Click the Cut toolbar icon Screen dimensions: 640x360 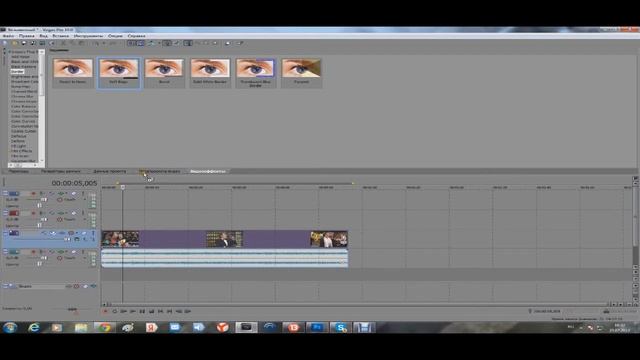pyautogui.click(x=63, y=43)
